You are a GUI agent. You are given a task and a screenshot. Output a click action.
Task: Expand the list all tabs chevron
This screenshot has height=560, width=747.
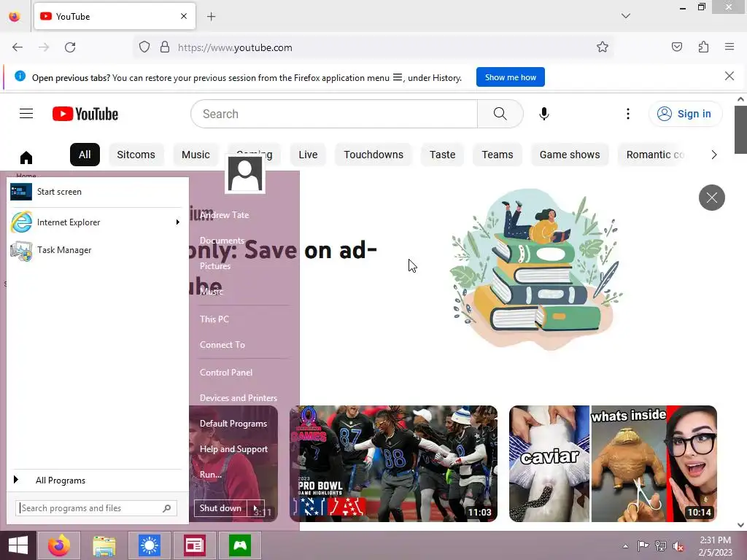click(x=625, y=16)
